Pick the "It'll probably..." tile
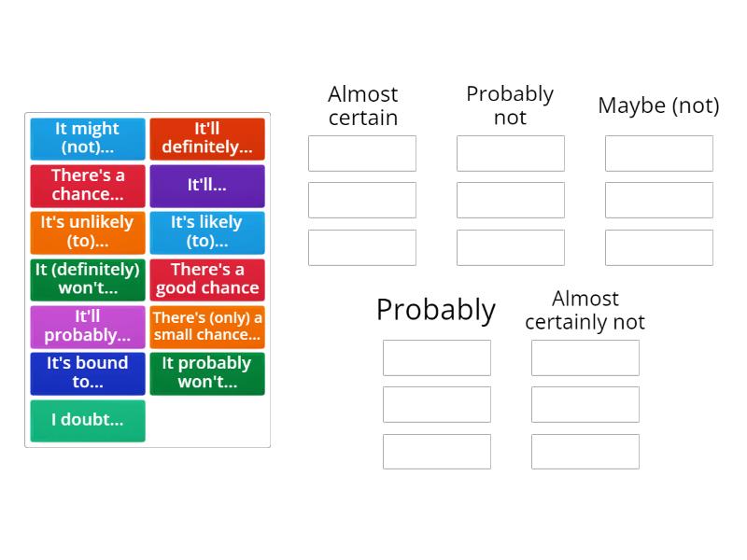 click(87, 327)
